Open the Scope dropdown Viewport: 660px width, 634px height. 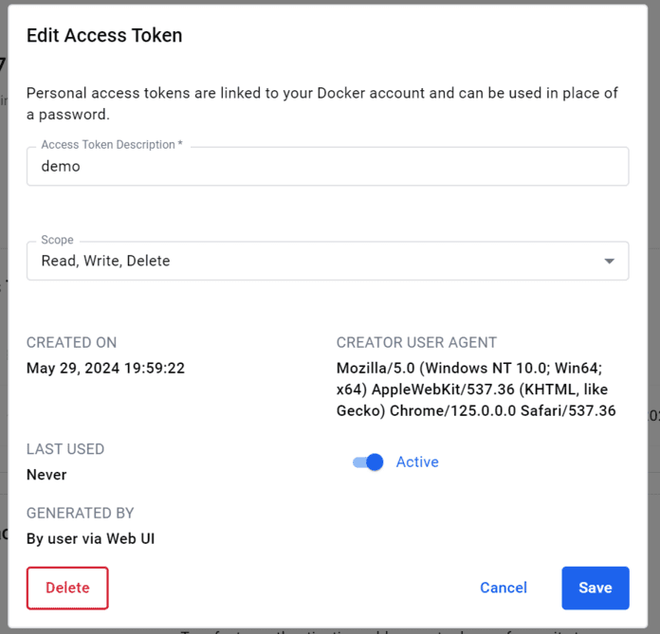pyautogui.click(x=327, y=261)
